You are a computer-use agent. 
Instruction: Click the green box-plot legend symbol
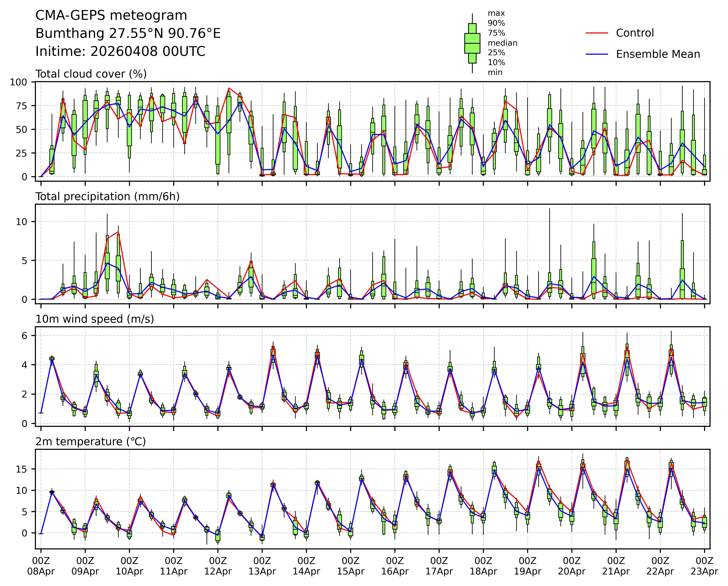(472, 43)
